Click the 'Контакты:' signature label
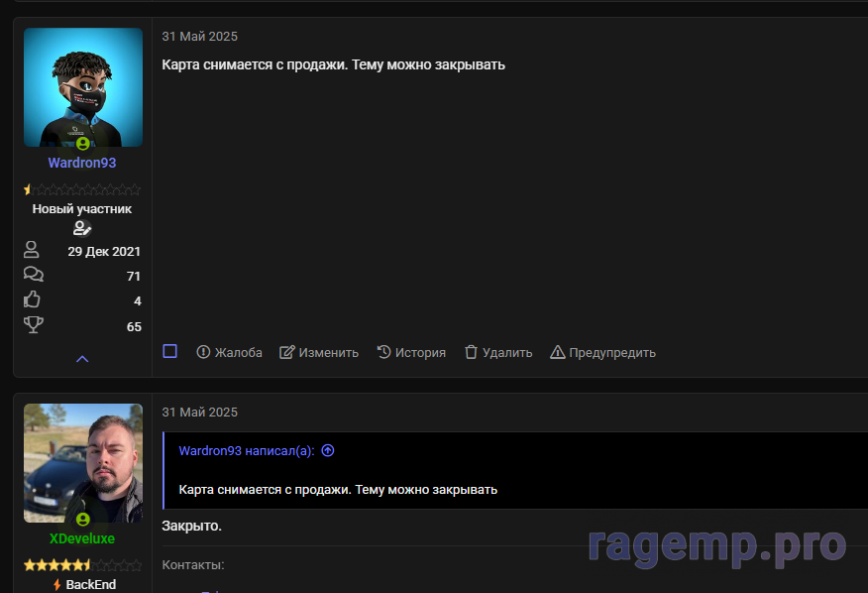The width and height of the screenshot is (868, 593). pos(193,564)
